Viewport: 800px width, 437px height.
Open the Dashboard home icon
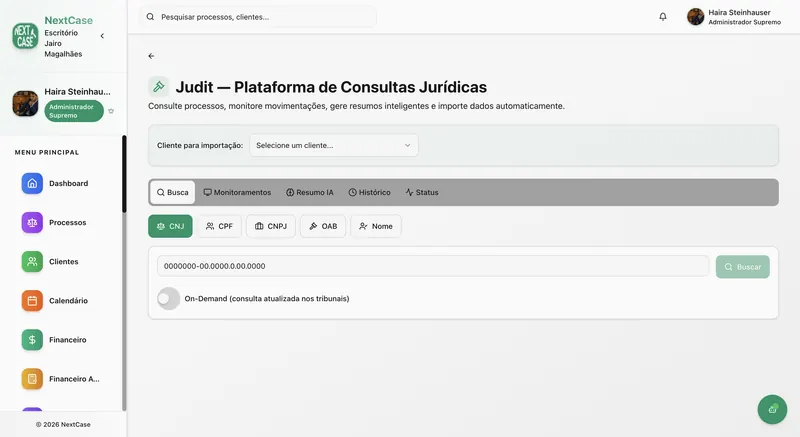(x=32, y=183)
